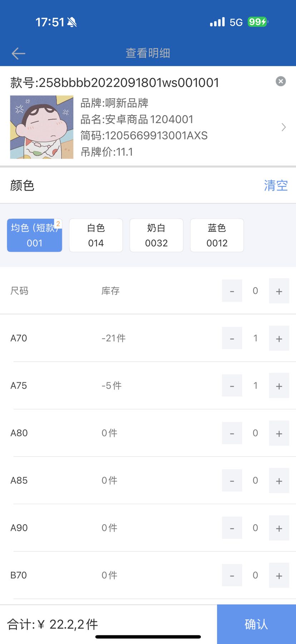This screenshot has height=644, width=296.
Task: Select the 白色 014 color option
Action: pyautogui.click(x=96, y=235)
